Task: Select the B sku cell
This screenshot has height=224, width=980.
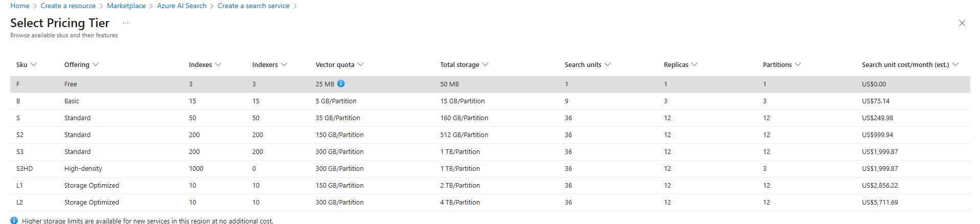Action: click(x=18, y=101)
